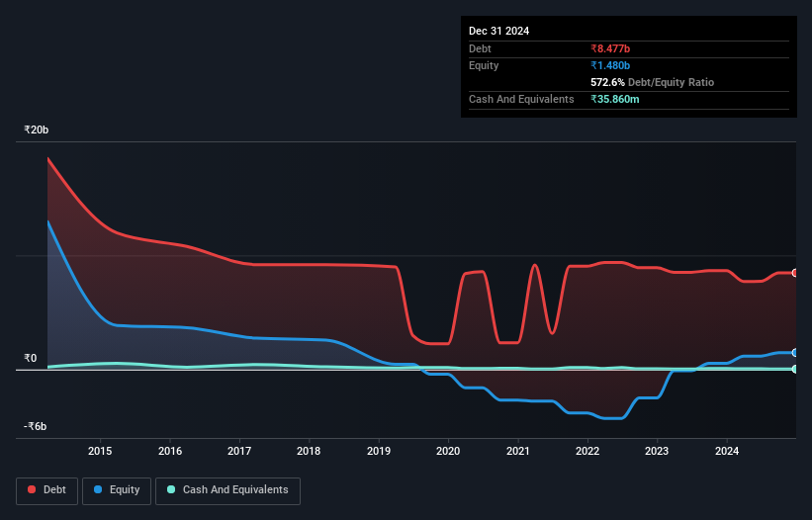Click the ₹20b y-axis label
Image resolution: width=812 pixels, height=520 pixels.
[37, 130]
